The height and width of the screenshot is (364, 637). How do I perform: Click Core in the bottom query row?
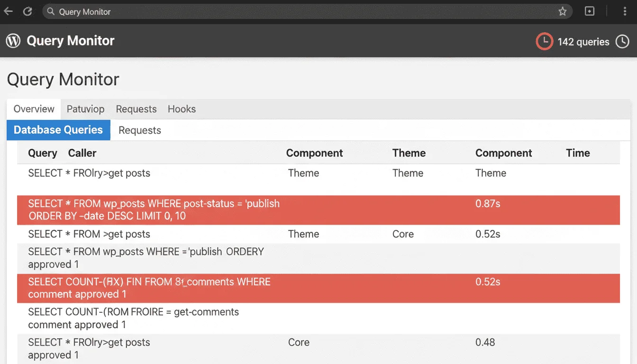pos(299,342)
